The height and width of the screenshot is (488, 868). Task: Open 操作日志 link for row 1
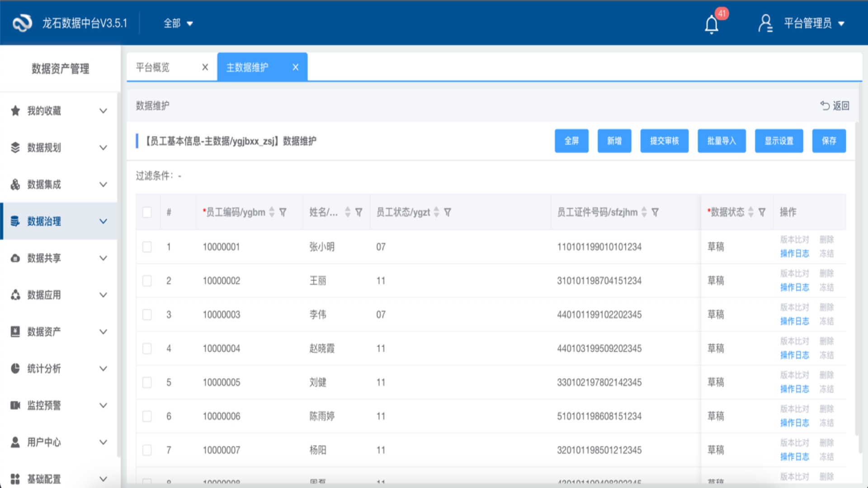[x=794, y=253]
